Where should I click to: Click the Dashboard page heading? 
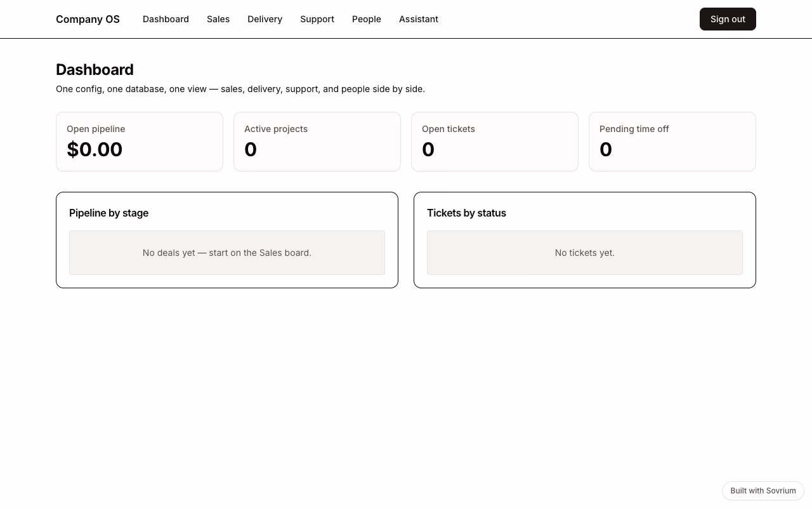[95, 70]
